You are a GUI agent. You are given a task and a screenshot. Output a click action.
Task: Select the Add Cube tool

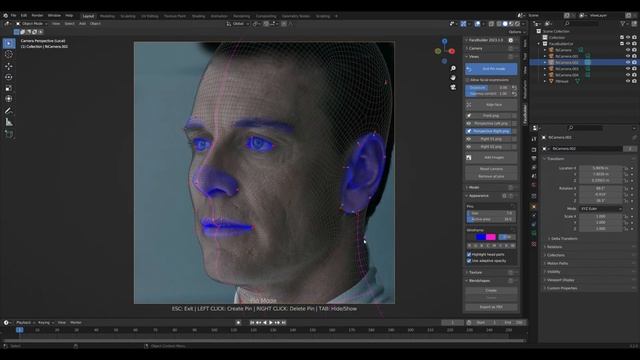pos(9,134)
